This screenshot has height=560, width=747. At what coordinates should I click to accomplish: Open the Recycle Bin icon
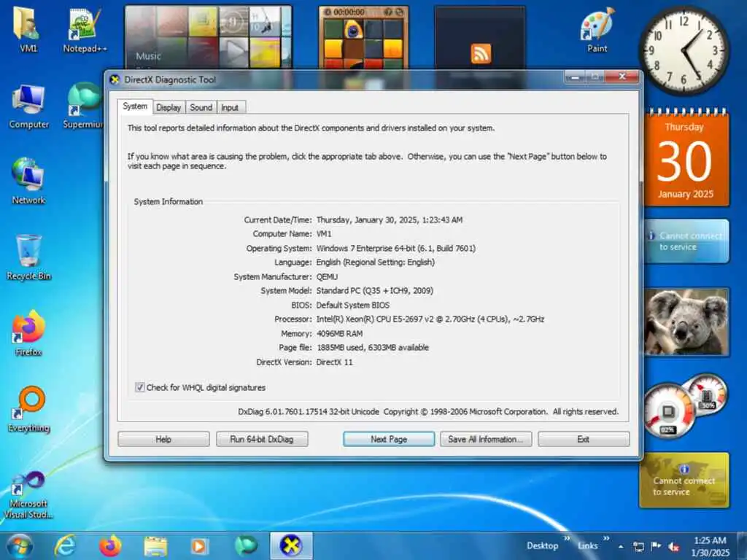(28, 257)
